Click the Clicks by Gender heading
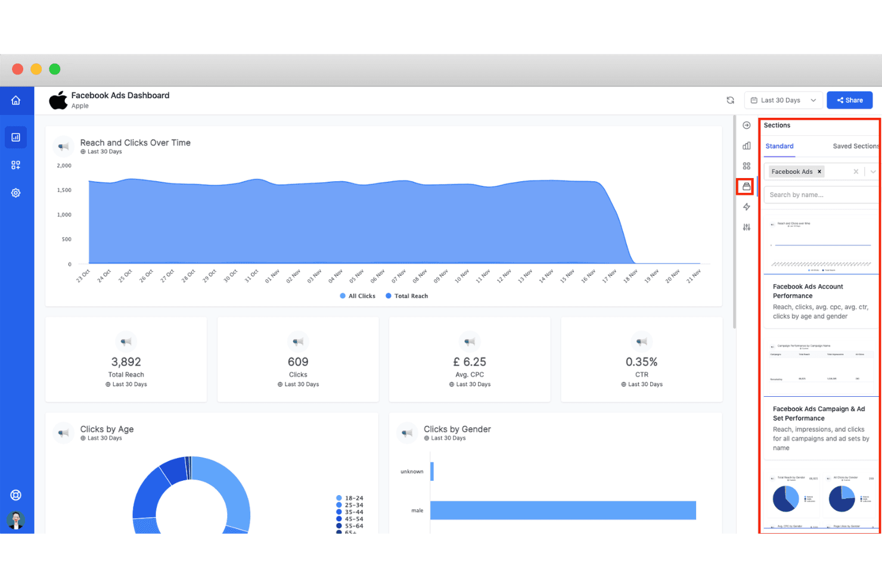Viewport: 882px width, 588px height. 457,429
